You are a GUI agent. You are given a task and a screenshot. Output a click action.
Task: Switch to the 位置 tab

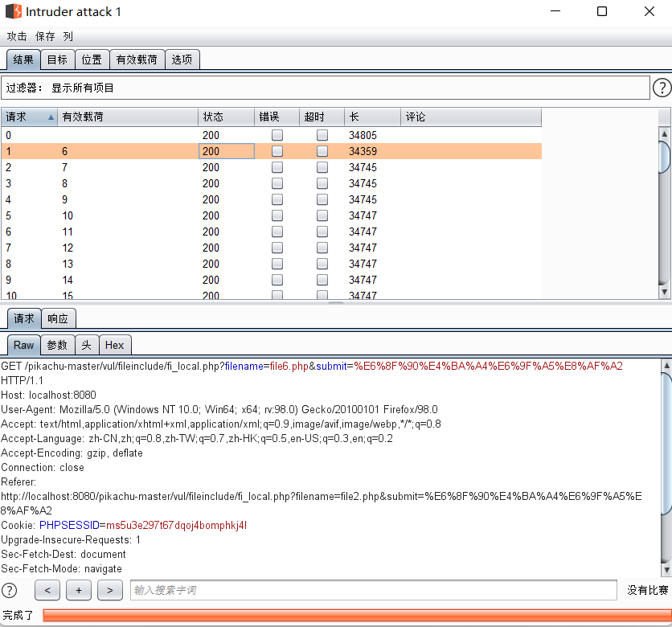click(x=92, y=59)
